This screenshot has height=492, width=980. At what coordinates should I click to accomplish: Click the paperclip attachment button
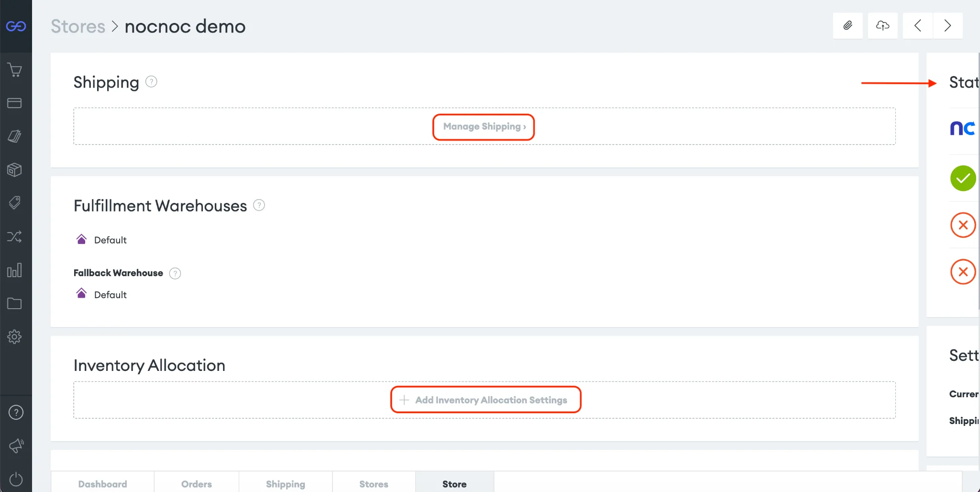pos(847,25)
